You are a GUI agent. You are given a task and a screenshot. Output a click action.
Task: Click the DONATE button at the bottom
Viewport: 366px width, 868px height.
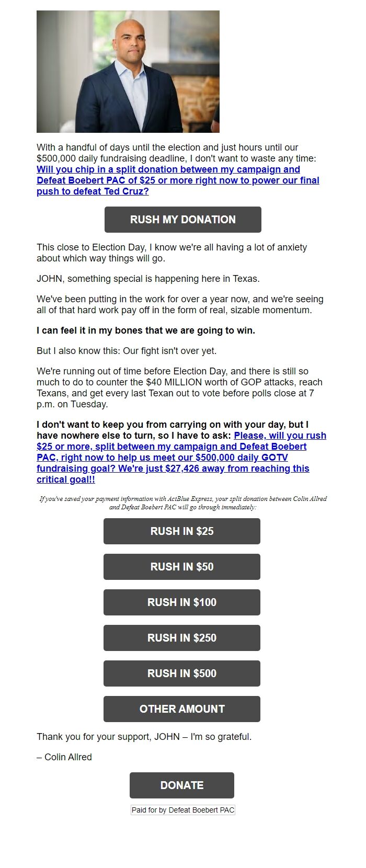click(182, 785)
